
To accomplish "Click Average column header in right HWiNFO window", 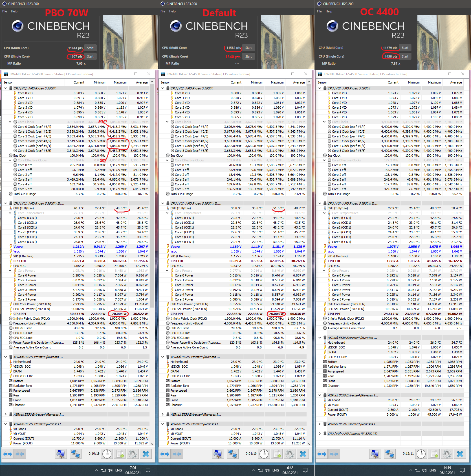I will coord(453,82).
